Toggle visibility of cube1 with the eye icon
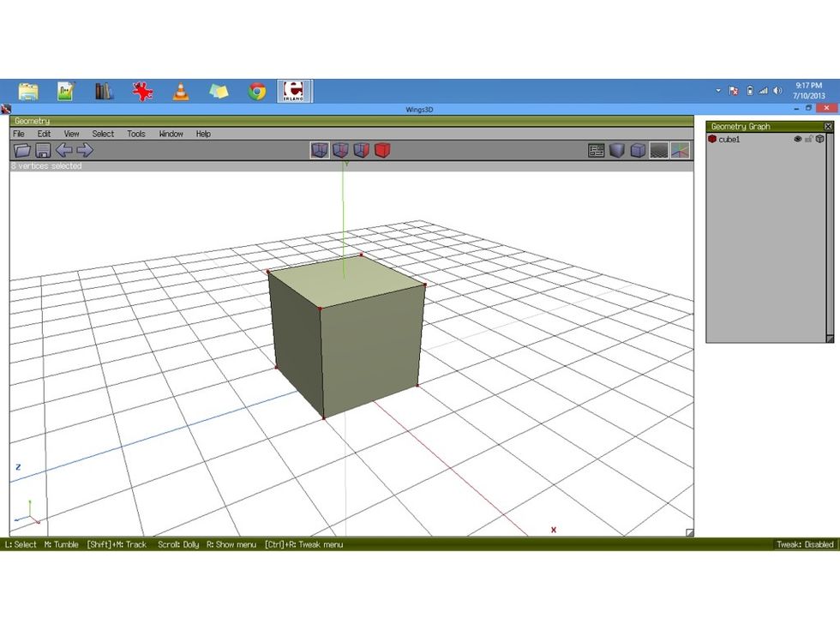 pyautogui.click(x=798, y=138)
